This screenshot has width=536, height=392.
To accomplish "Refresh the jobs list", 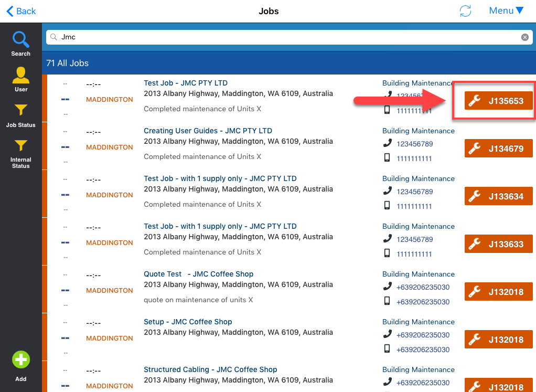I will [465, 11].
